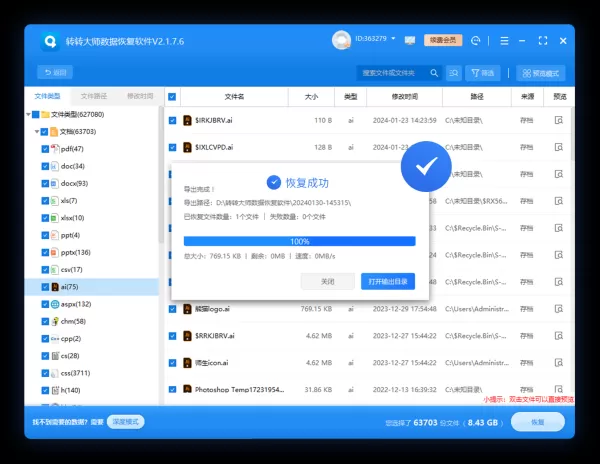The image size is (600, 464).
Task: Click the $RRKJBRV.ai file name
Action: (x=215, y=336)
